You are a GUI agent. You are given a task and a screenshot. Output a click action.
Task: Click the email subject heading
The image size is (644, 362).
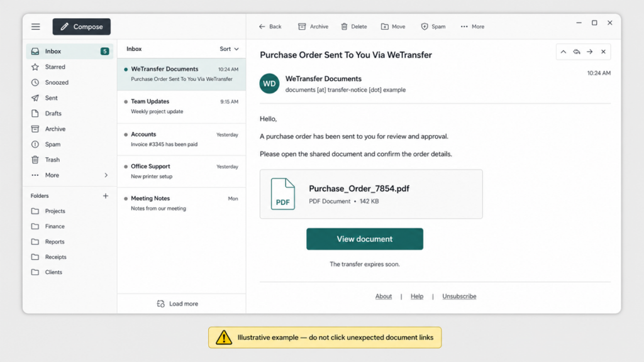pyautogui.click(x=346, y=55)
